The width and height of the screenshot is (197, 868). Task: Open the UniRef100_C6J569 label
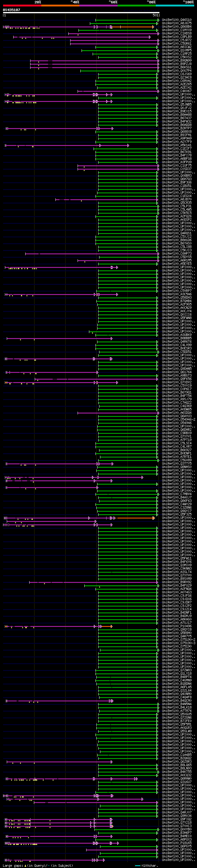coord(177,74)
